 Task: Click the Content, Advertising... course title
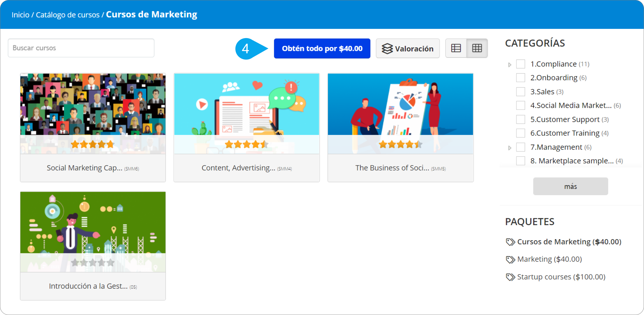238,168
